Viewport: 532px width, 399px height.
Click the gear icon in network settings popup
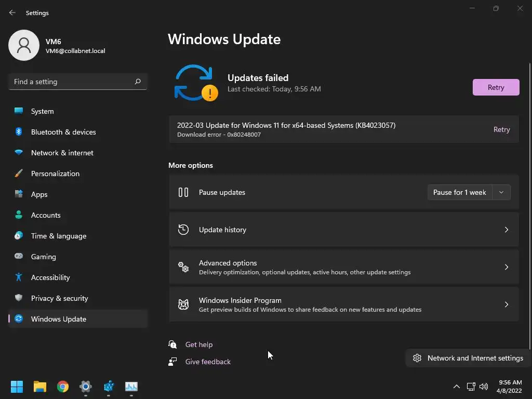417,358
